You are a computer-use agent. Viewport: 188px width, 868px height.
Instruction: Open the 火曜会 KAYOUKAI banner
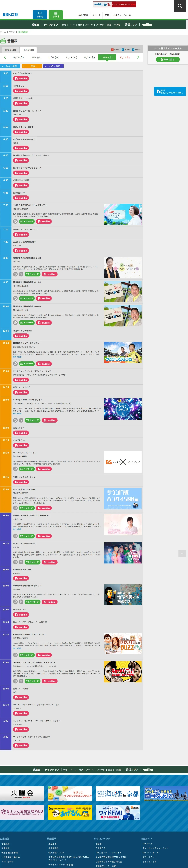pos(22,793)
